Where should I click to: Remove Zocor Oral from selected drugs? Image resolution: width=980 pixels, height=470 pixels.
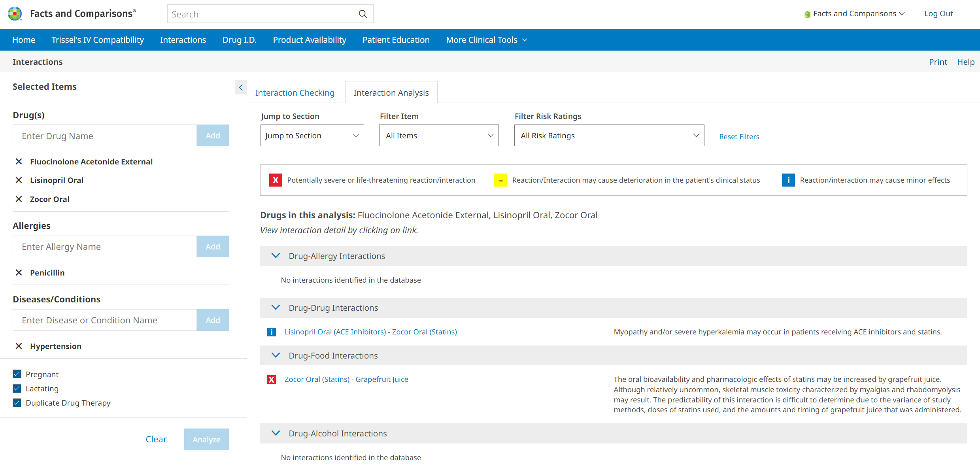click(x=19, y=199)
